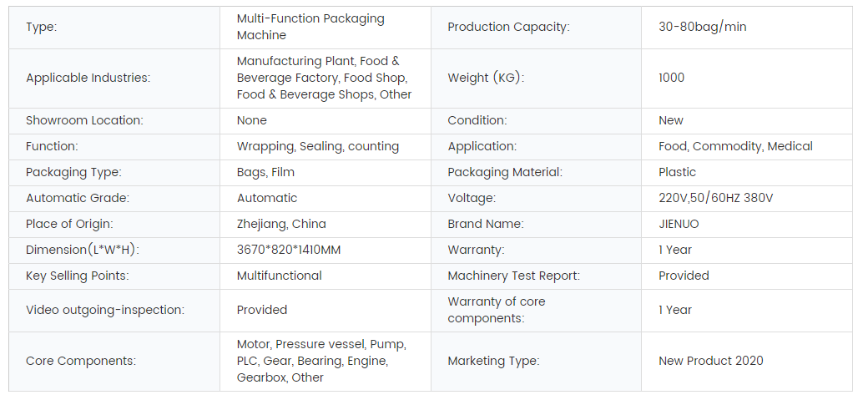Click the 'Showroom Location:' label
This screenshot has width=868, height=400.
[x=84, y=121]
